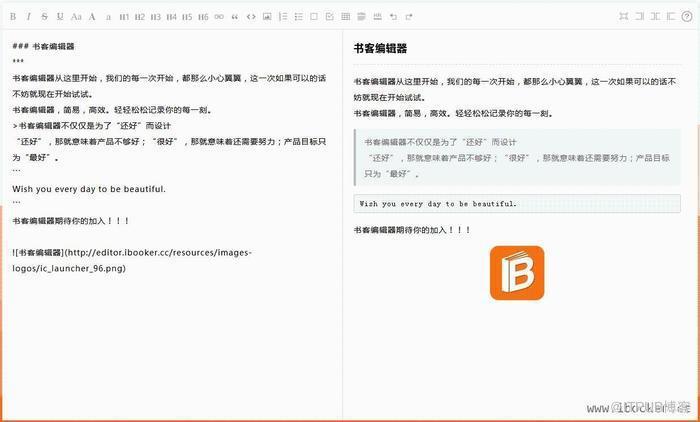This screenshot has height=422, width=700.
Task: Click the 'Wish you every day' code block in preview
Action: [517, 204]
